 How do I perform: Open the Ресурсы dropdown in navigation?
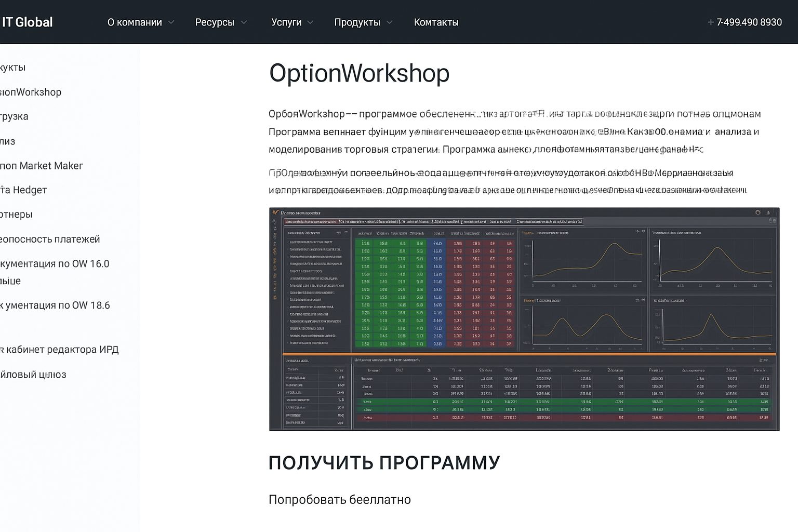pos(221,22)
